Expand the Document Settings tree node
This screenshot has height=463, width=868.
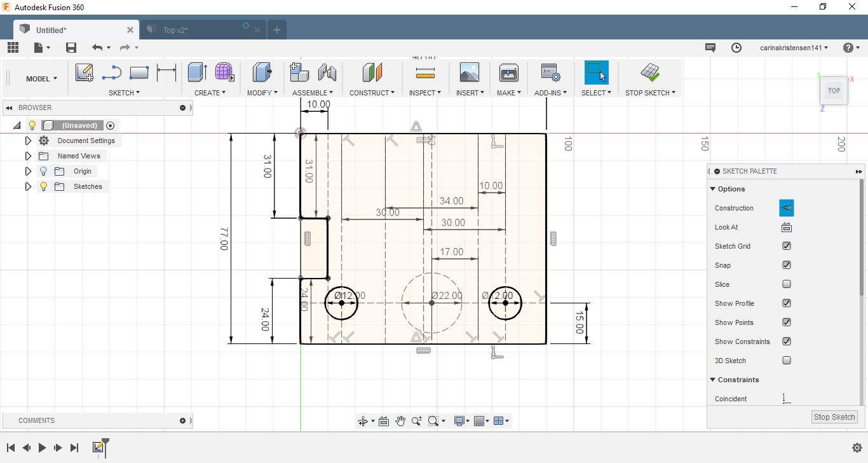[28, 141]
